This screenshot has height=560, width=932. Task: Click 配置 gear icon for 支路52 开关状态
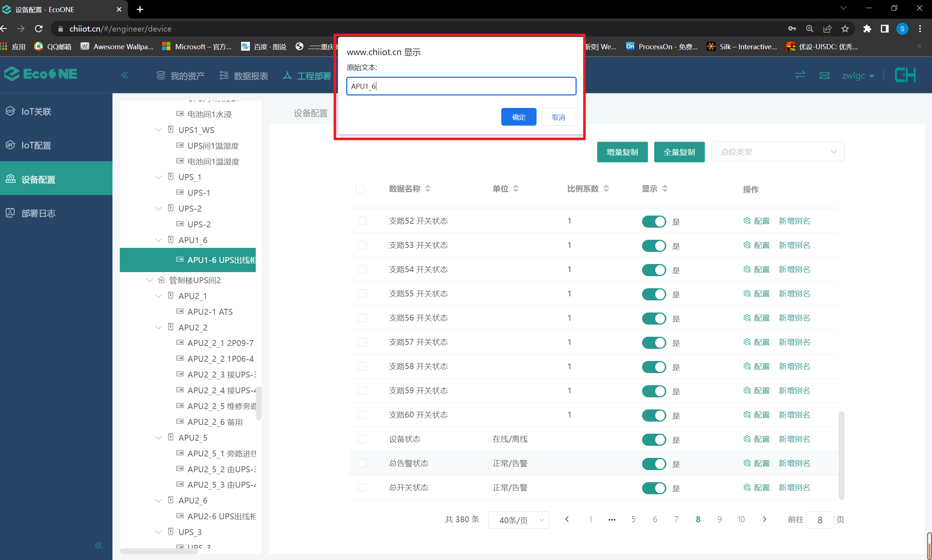coord(747,221)
